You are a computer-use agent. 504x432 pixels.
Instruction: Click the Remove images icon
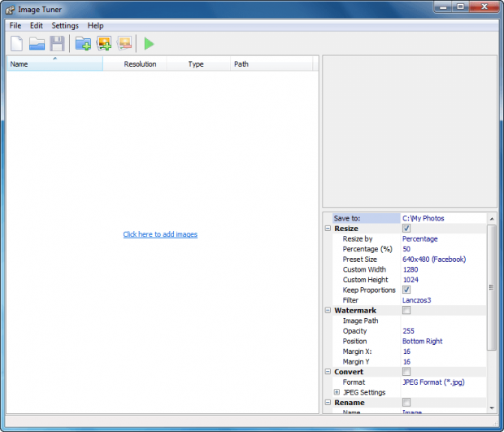point(124,44)
